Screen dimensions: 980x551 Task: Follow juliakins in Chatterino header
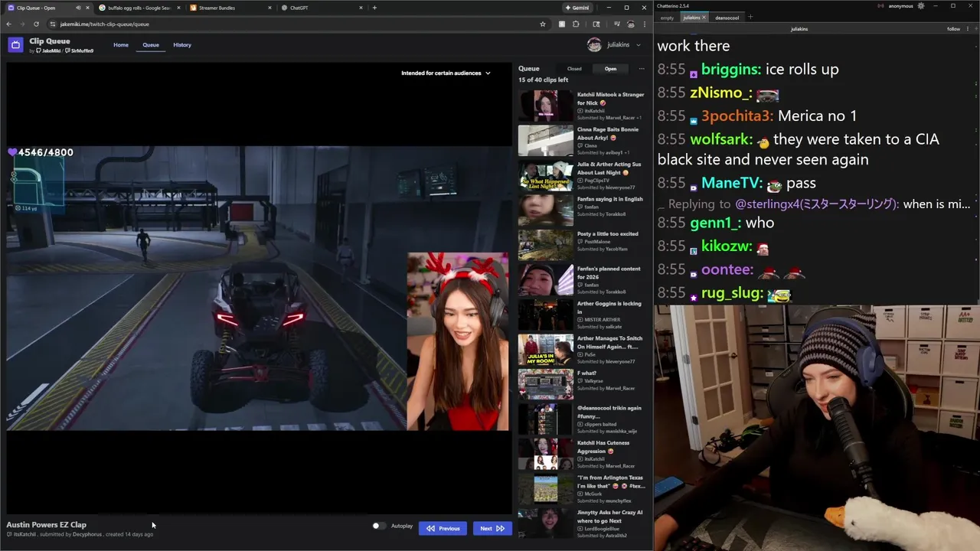[954, 29]
